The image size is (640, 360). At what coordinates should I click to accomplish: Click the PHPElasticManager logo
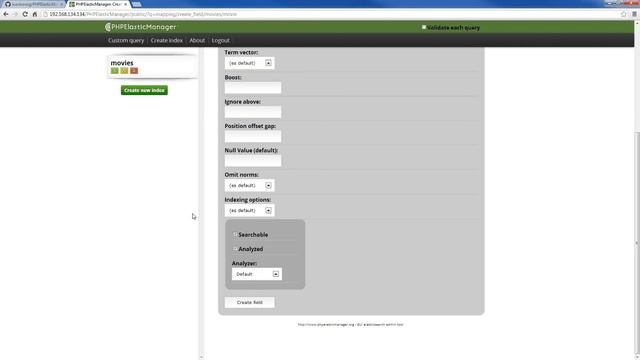[x=140, y=27]
